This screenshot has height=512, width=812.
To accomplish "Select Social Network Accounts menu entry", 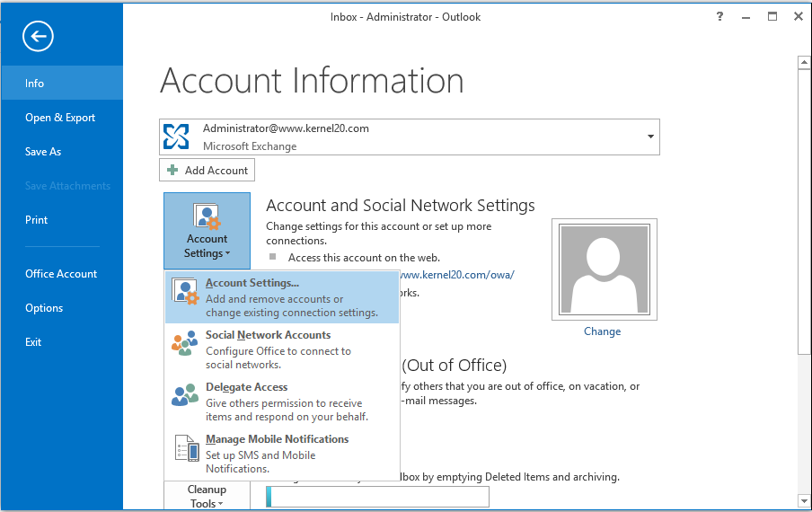I will click(x=282, y=349).
